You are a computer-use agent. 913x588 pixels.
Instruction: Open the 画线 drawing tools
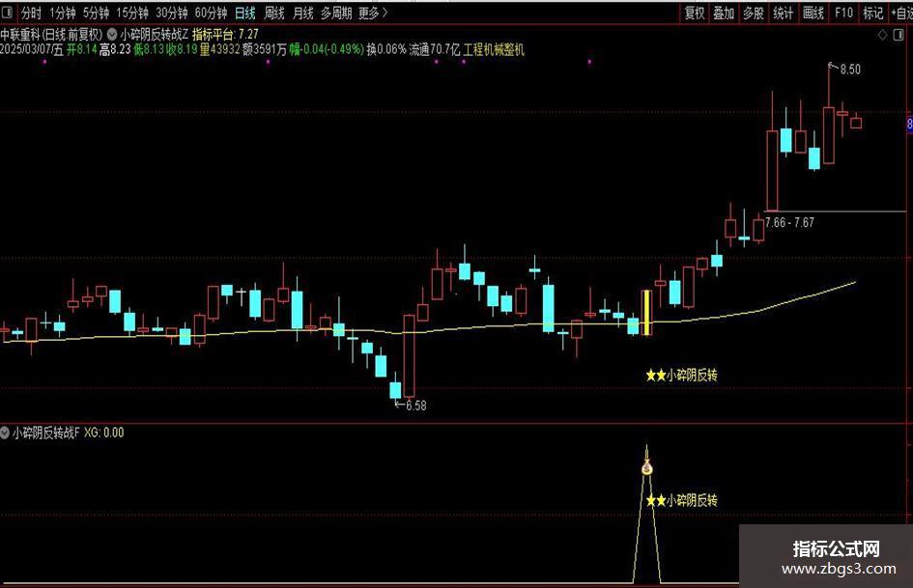813,13
